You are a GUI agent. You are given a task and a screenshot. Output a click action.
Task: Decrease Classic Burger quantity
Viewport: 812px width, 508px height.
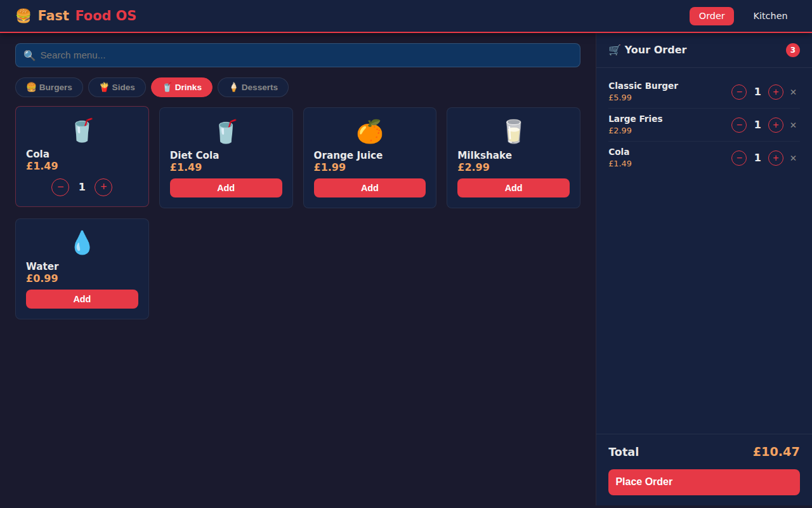pos(738,92)
